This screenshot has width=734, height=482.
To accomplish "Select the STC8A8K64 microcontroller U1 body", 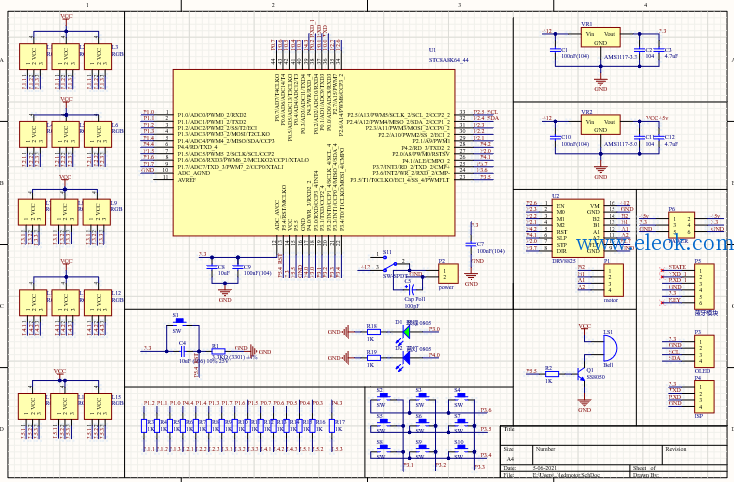I will click(x=314, y=153).
